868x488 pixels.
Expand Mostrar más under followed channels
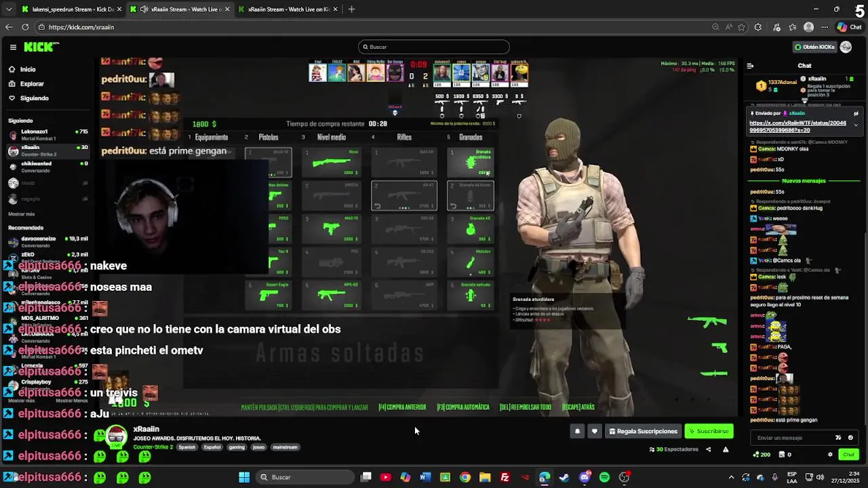click(x=21, y=213)
